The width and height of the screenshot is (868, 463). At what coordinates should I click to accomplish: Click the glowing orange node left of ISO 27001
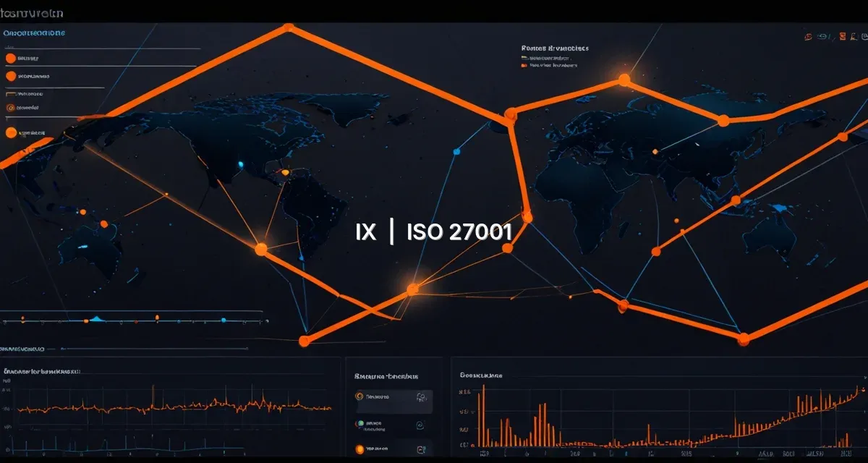tap(261, 249)
